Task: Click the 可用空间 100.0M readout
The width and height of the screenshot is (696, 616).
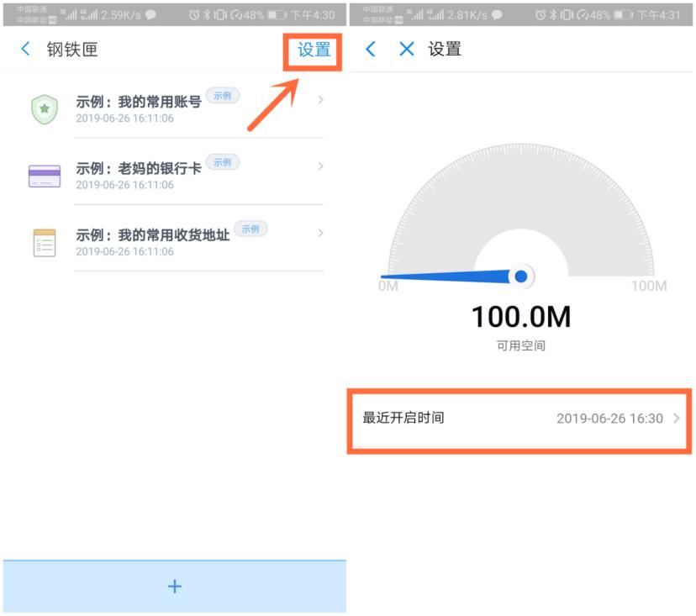Action: [x=521, y=319]
